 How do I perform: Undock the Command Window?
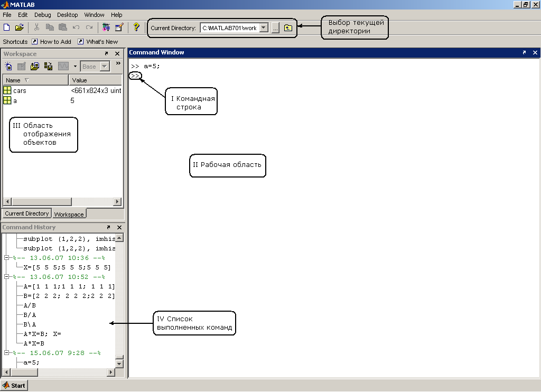pos(524,52)
